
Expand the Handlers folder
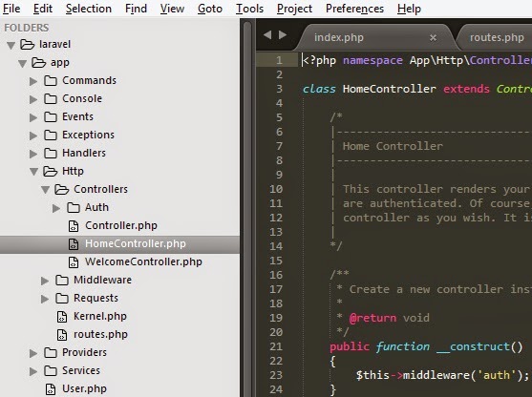point(33,154)
